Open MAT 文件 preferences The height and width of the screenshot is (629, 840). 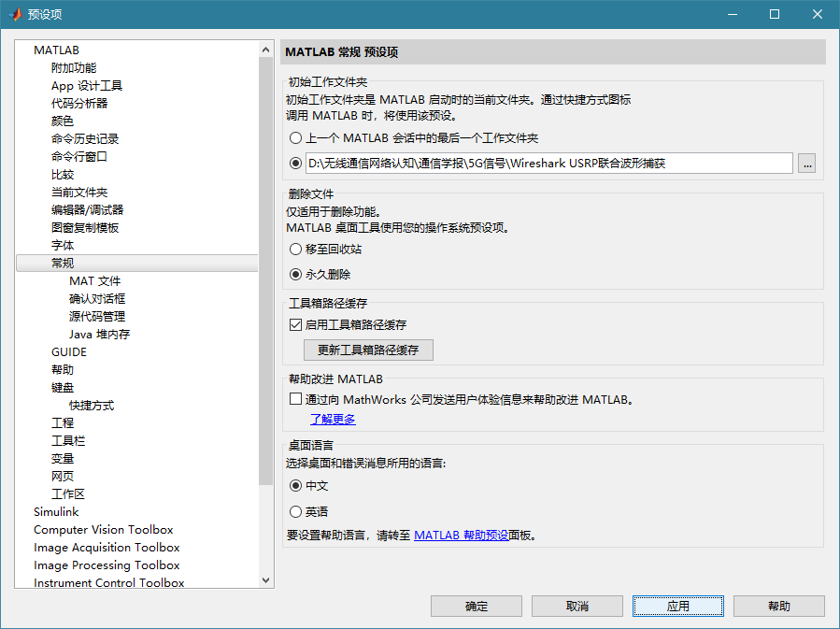pyautogui.click(x=94, y=280)
